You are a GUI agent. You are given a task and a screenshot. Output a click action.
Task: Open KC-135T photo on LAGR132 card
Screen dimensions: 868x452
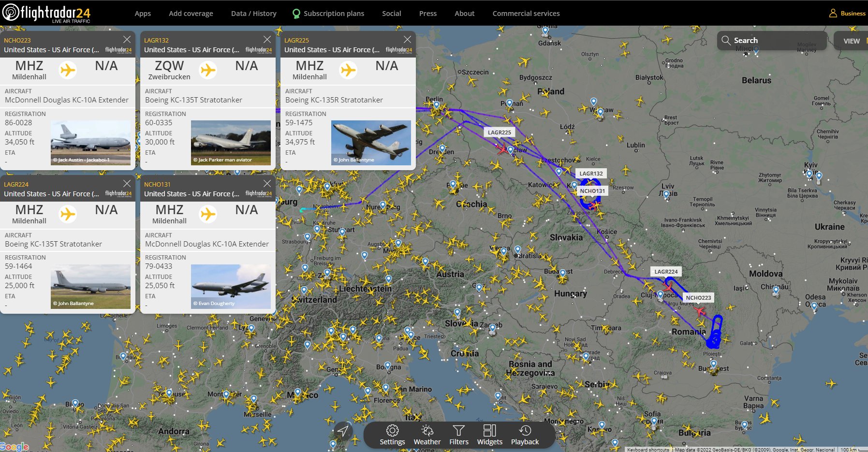(231, 143)
